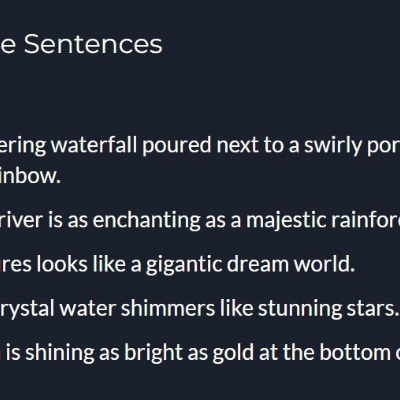400x400 pixels.
Task: Click the text "inbow." on the second line
Action: [x=30, y=175]
